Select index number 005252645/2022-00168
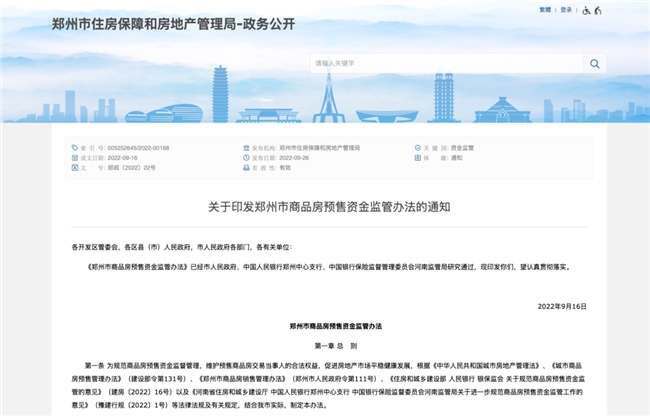Screen dimensions: 650x416 click(x=138, y=148)
